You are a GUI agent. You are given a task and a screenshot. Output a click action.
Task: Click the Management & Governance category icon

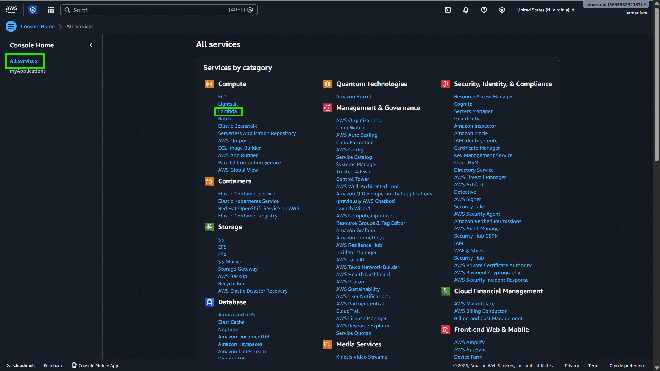click(x=327, y=108)
